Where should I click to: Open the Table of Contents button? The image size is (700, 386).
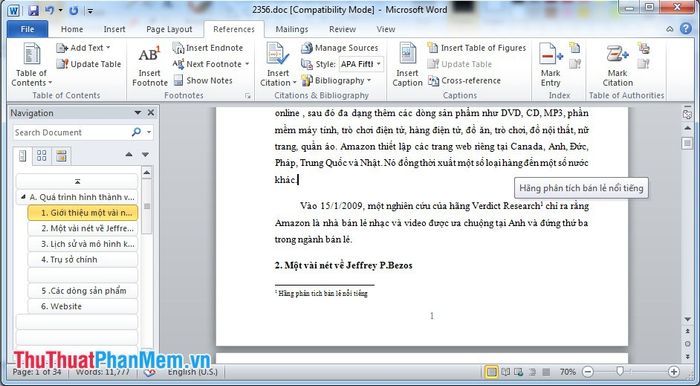tap(32, 65)
